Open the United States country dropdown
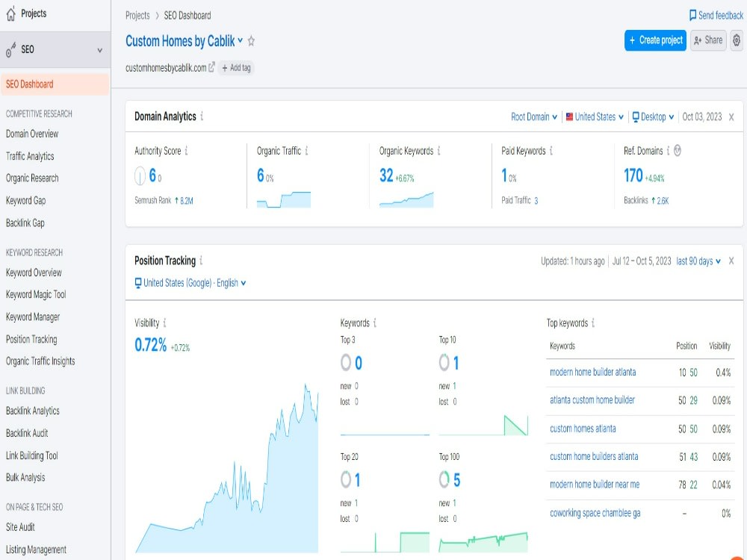This screenshot has height=560, width=747. click(x=595, y=116)
